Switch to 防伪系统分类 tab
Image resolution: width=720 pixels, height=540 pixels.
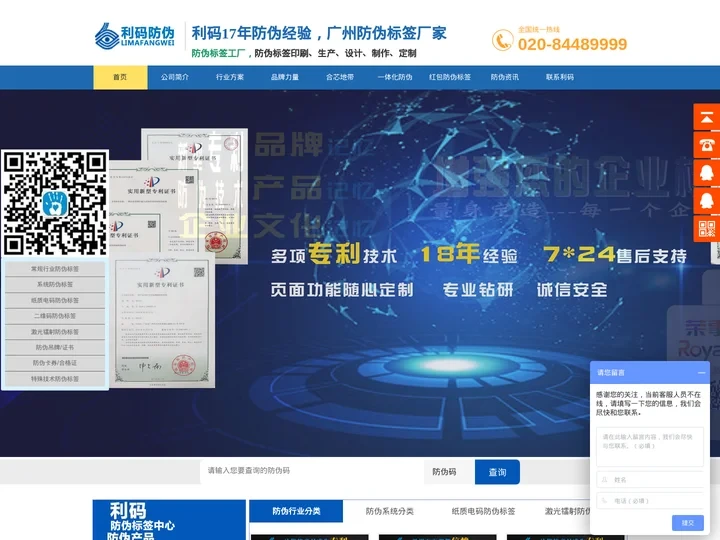tap(389, 511)
